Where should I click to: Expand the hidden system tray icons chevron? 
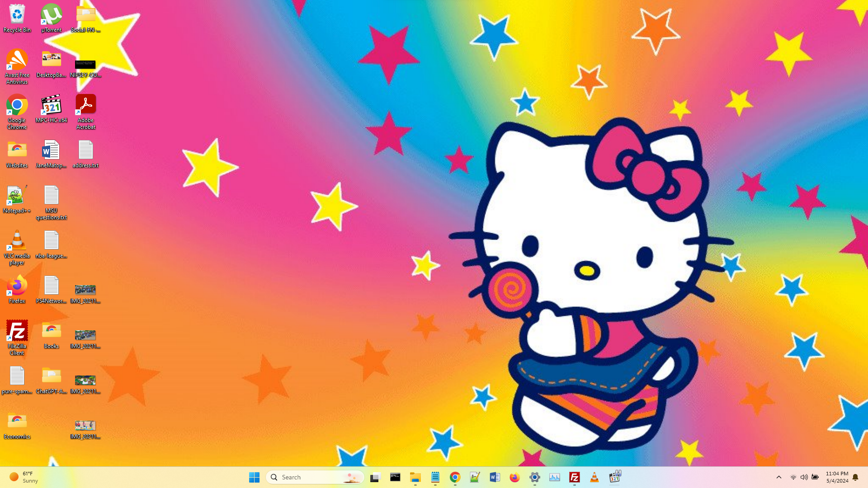(778, 477)
